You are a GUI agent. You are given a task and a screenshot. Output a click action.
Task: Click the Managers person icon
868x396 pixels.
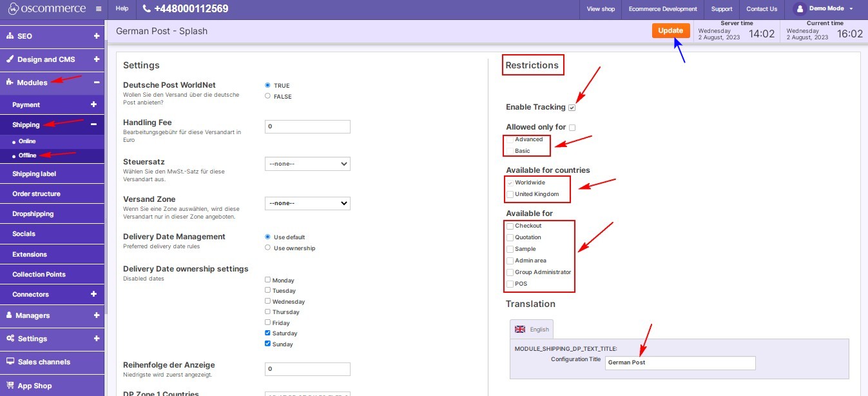(10, 315)
